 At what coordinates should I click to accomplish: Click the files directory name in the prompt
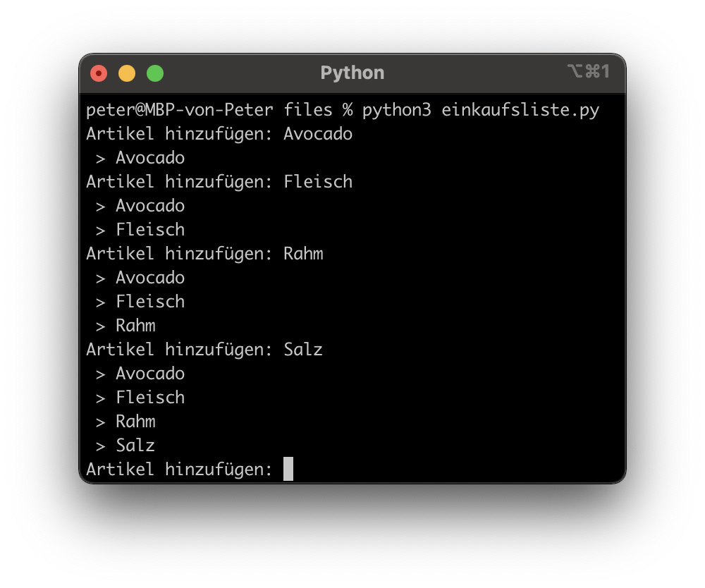[x=307, y=110]
